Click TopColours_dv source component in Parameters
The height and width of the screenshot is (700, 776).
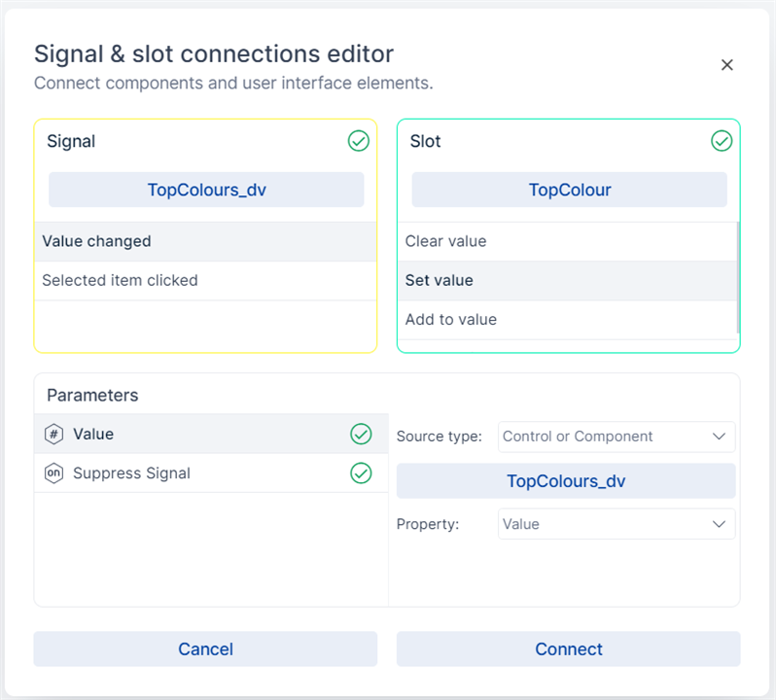click(566, 481)
